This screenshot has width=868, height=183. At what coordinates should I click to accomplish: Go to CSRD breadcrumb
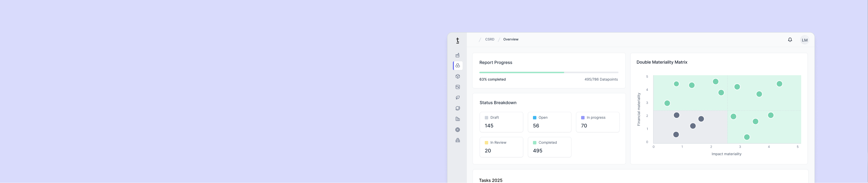point(490,39)
